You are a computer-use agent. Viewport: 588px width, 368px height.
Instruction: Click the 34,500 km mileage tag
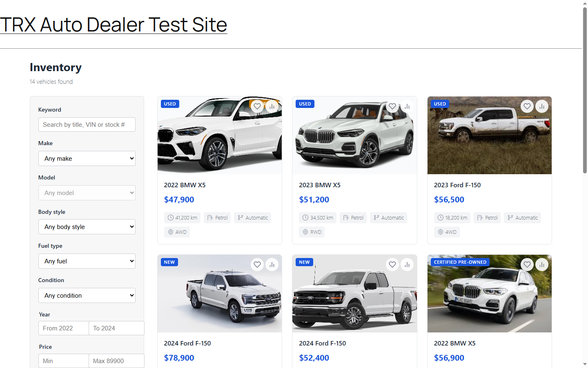click(318, 218)
